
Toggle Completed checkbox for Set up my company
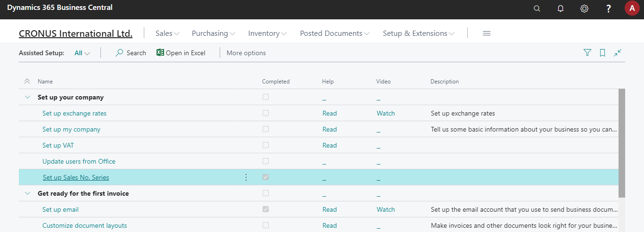click(x=266, y=129)
